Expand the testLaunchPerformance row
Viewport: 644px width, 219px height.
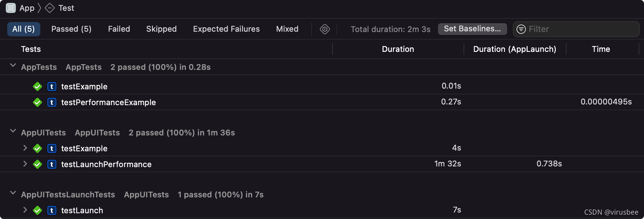pos(25,164)
